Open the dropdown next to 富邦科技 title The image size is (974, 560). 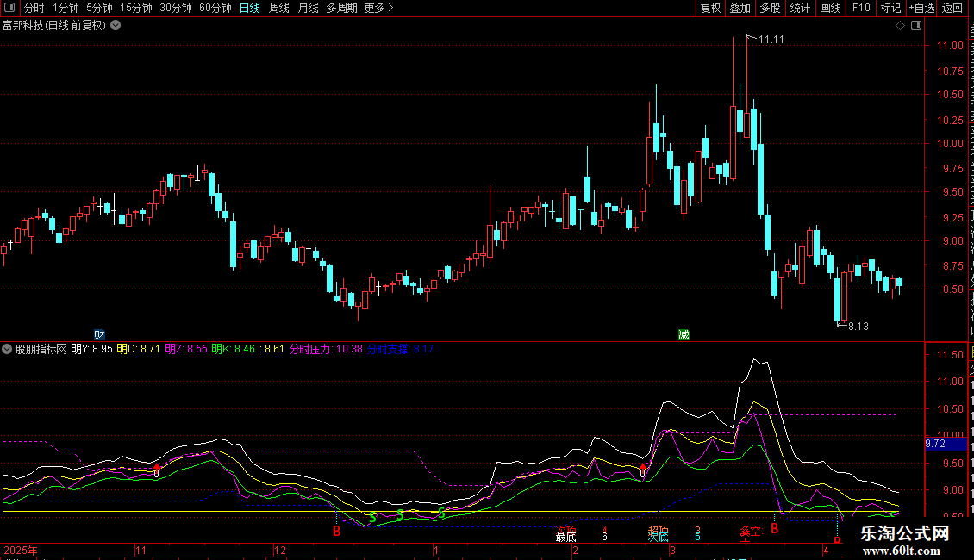(x=116, y=26)
